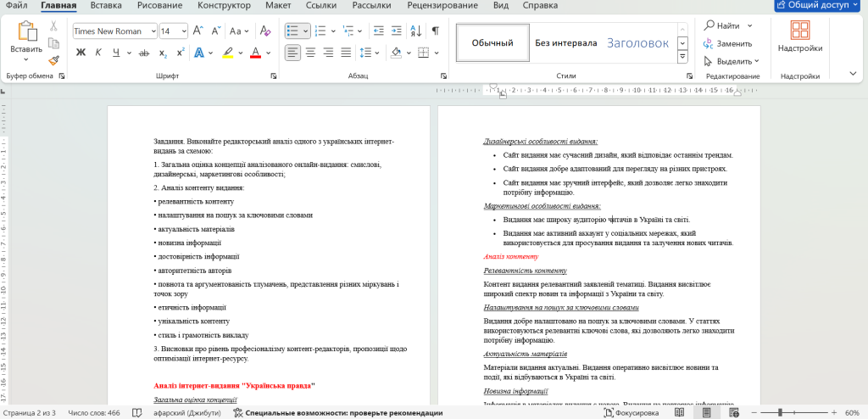
Task: Click the red font color swatch
Action: [x=254, y=53]
